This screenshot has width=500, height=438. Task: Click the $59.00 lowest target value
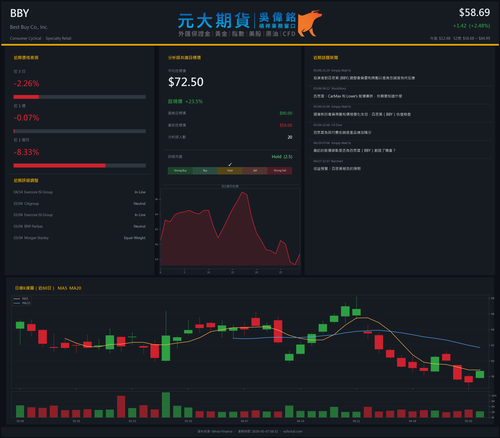[286, 125]
